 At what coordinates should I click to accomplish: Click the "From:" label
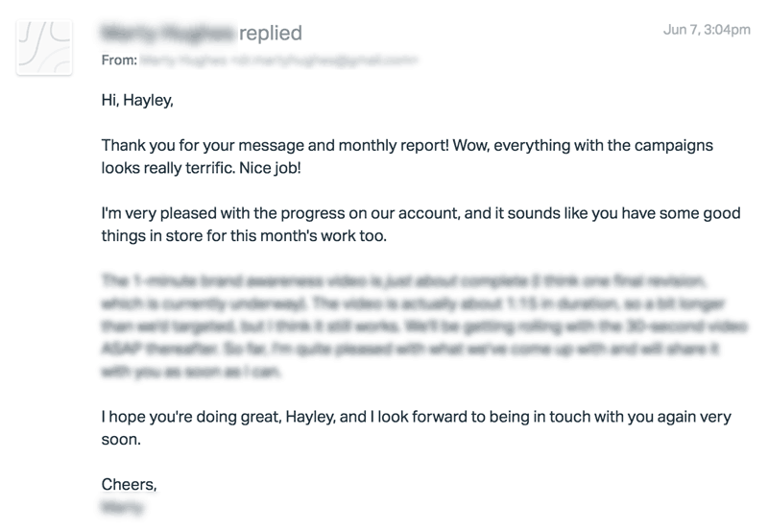click(119, 60)
